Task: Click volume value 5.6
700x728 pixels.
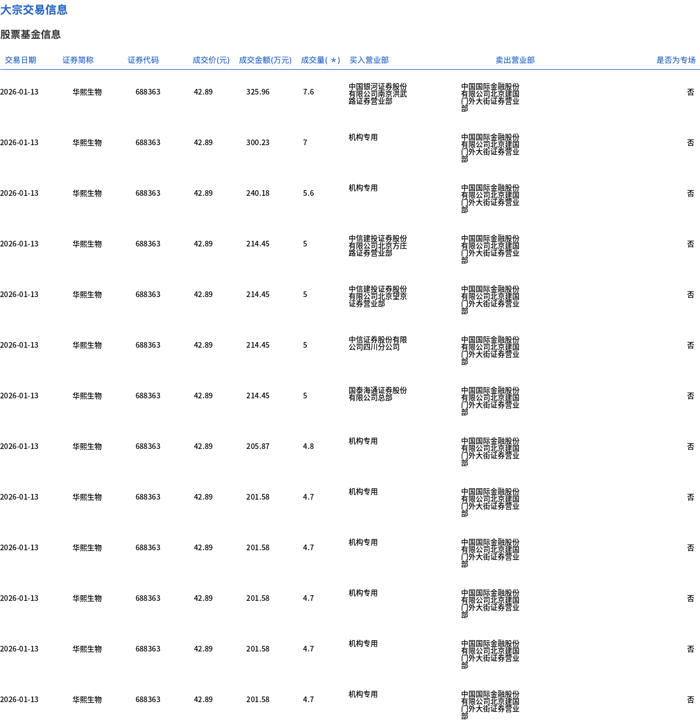Action: [x=308, y=194]
